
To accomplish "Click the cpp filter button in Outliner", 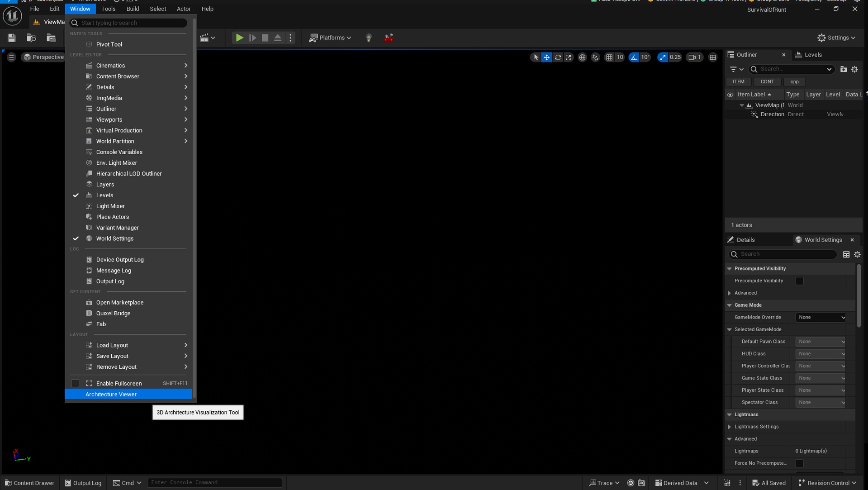I will [794, 82].
